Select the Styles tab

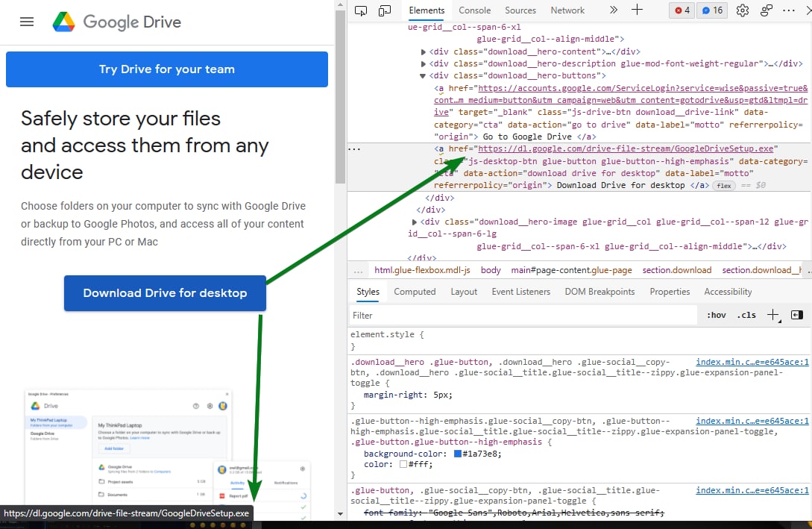pos(368,292)
